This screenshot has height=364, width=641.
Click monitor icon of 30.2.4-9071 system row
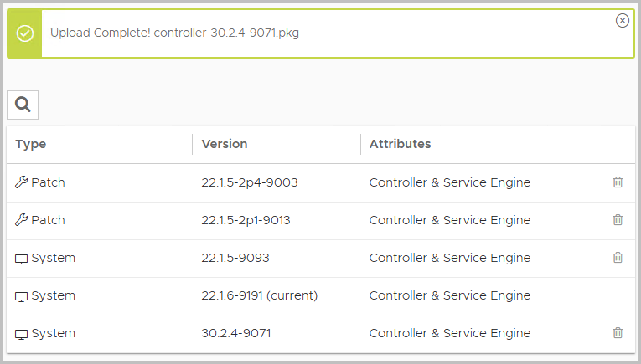point(21,334)
